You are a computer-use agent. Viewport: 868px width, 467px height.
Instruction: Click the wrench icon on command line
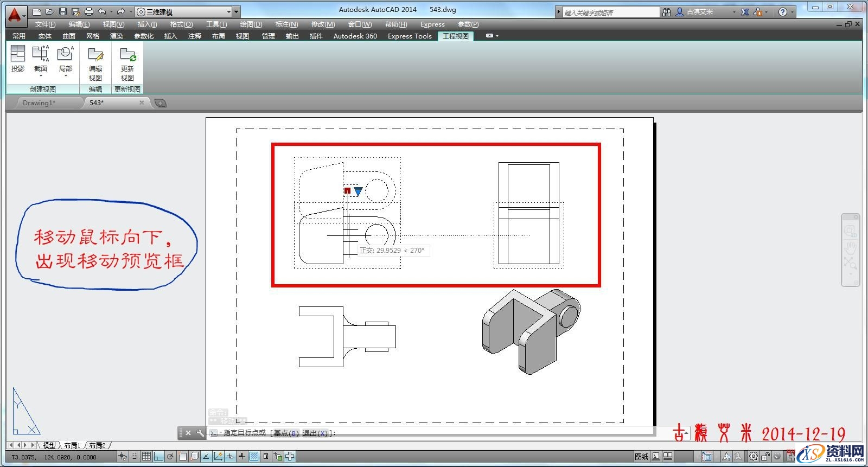(x=200, y=433)
